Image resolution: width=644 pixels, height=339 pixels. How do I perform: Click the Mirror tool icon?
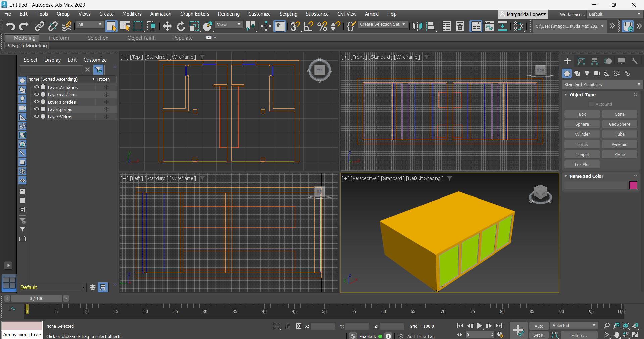(417, 26)
